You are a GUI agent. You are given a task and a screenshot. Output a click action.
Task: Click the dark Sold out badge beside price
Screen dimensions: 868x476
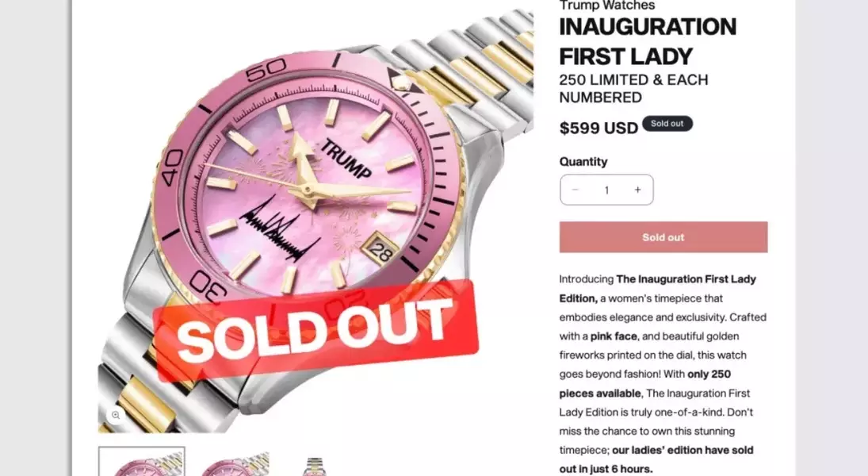click(x=667, y=124)
